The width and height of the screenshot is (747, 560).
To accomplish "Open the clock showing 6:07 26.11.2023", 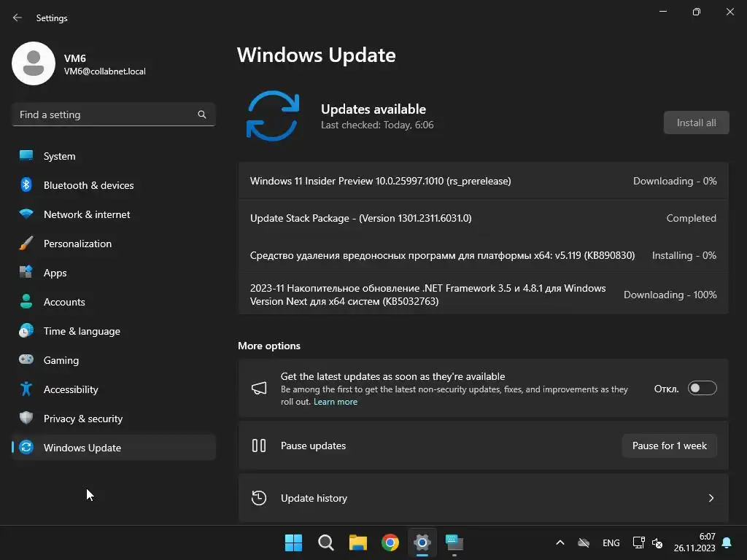I will (694, 542).
